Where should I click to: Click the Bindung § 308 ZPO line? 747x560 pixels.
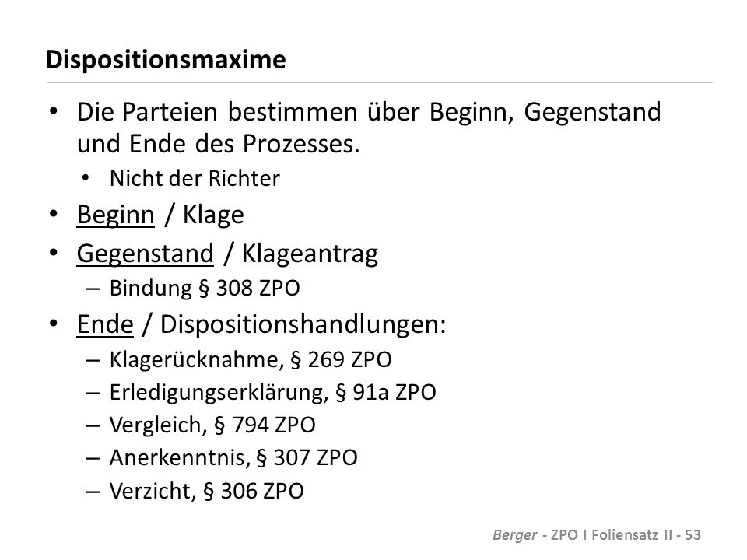pyautogui.click(x=205, y=288)
